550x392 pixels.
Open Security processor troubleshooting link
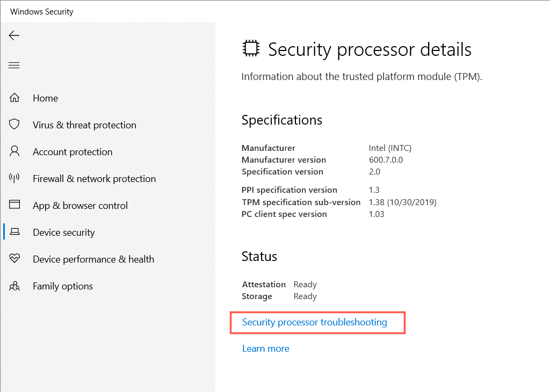coord(314,322)
